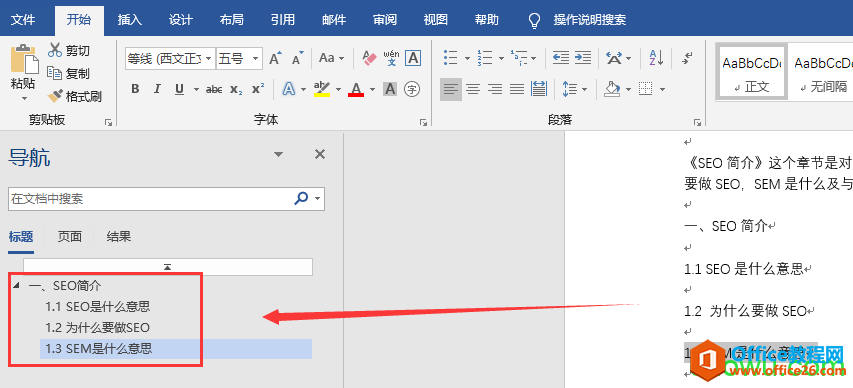Toggle underline U button
Viewport: 853px width, 388px height.
pyautogui.click(x=180, y=89)
